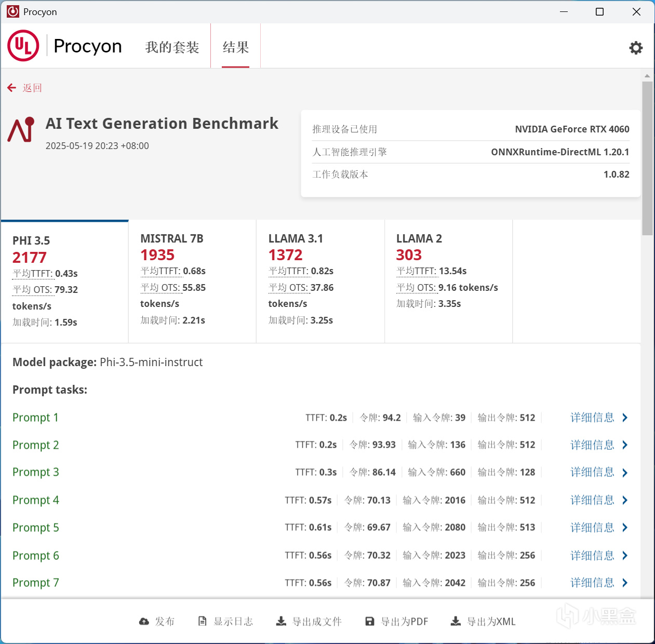
Task: Expand details chevron for Prompt 5
Action: (x=625, y=528)
